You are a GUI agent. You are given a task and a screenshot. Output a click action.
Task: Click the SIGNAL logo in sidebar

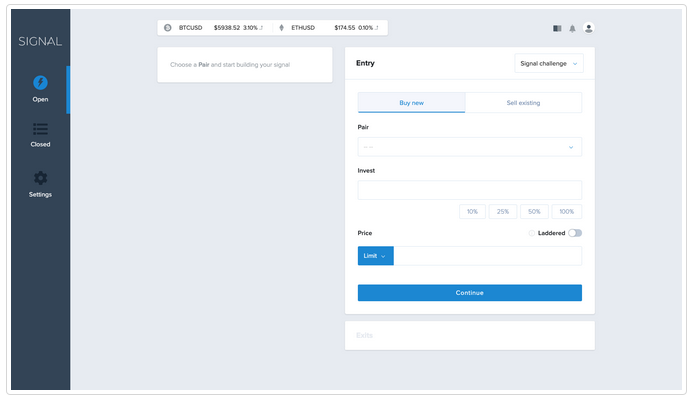40,41
